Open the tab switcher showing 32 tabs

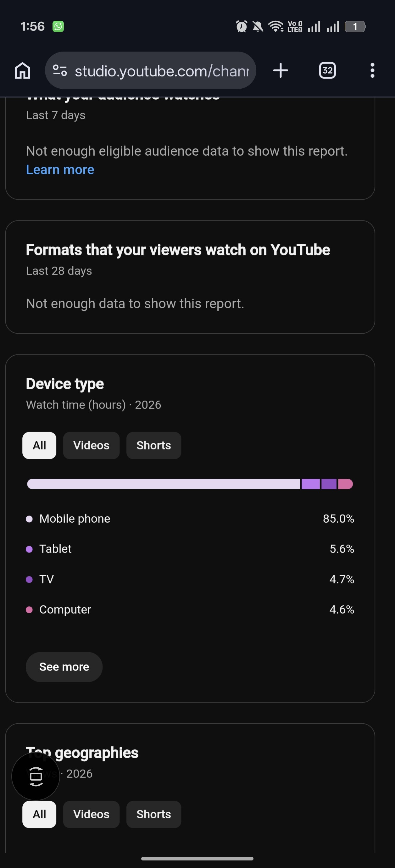[327, 70]
